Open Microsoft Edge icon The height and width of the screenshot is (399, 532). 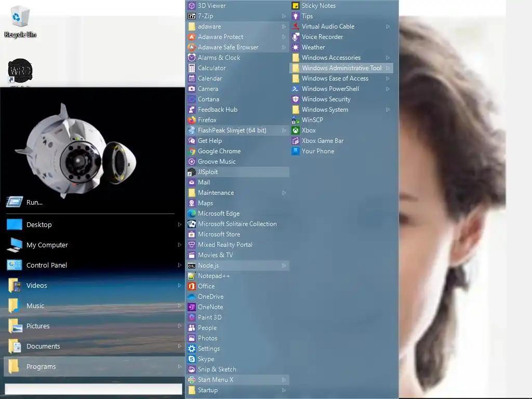click(192, 214)
